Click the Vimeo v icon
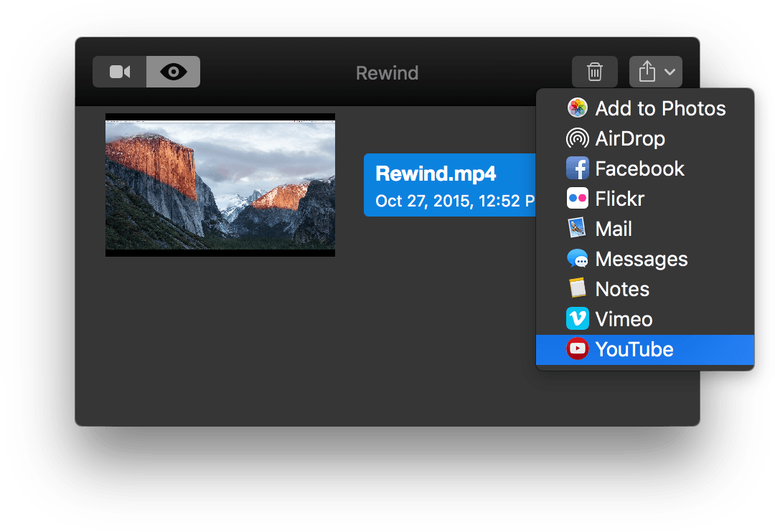Viewport: 775px width, 532px height. pyautogui.click(x=577, y=318)
